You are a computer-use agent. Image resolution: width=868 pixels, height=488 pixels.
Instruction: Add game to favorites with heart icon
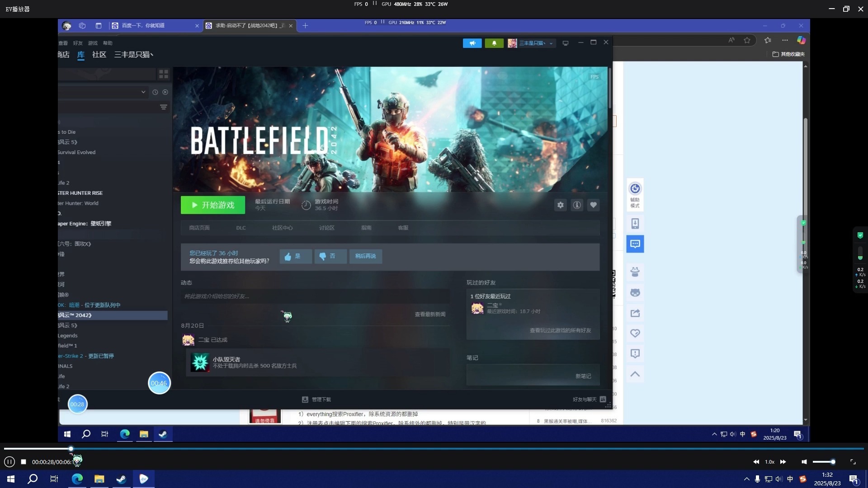594,205
